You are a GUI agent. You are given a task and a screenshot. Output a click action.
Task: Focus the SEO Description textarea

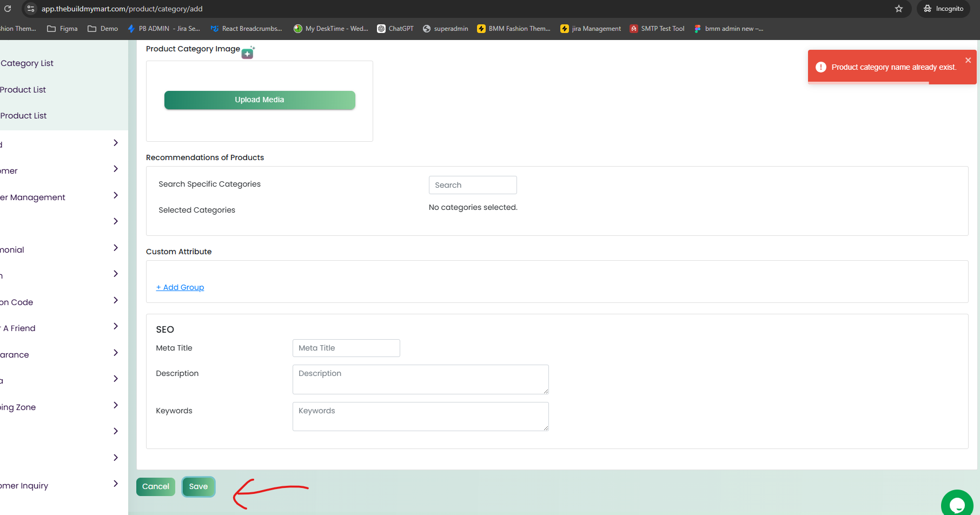tap(421, 379)
